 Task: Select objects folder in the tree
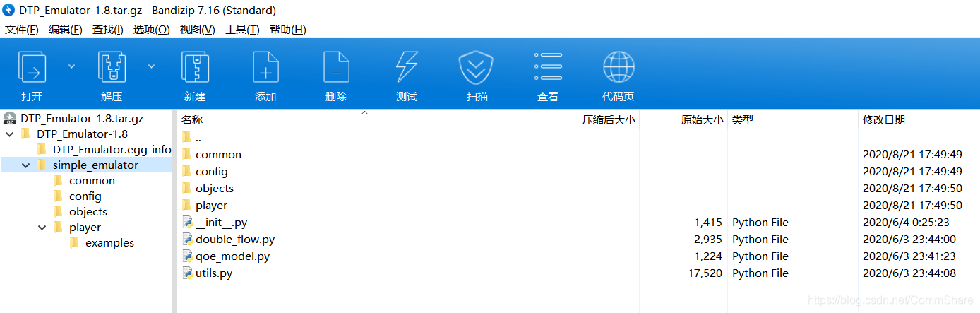(x=88, y=211)
